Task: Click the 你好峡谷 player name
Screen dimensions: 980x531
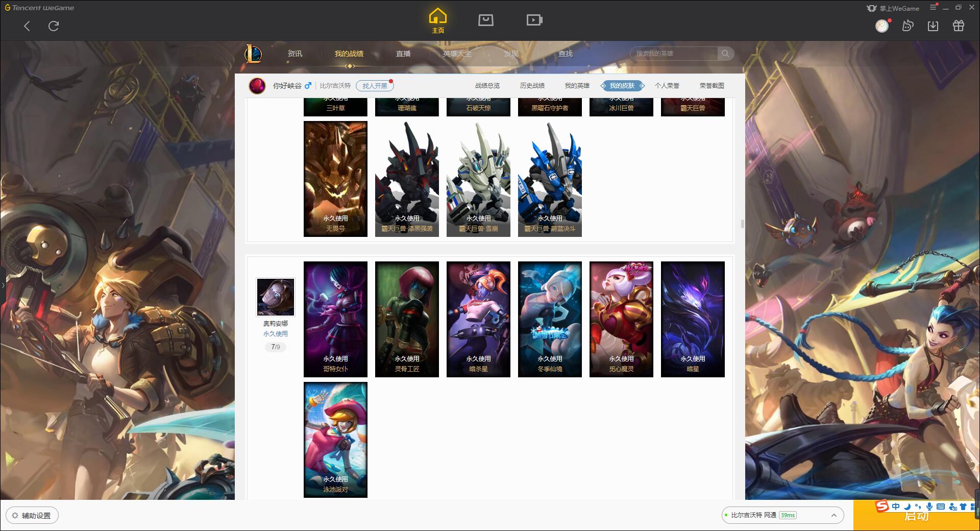Action: [x=287, y=86]
